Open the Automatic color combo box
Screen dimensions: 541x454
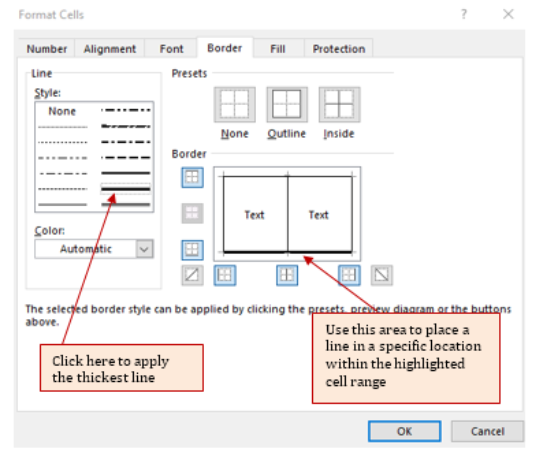(94, 249)
